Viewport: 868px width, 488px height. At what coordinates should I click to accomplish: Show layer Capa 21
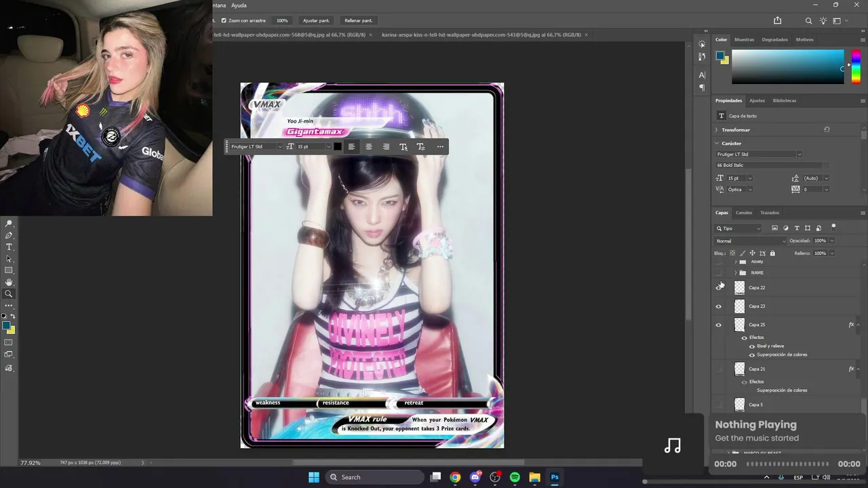point(719,369)
